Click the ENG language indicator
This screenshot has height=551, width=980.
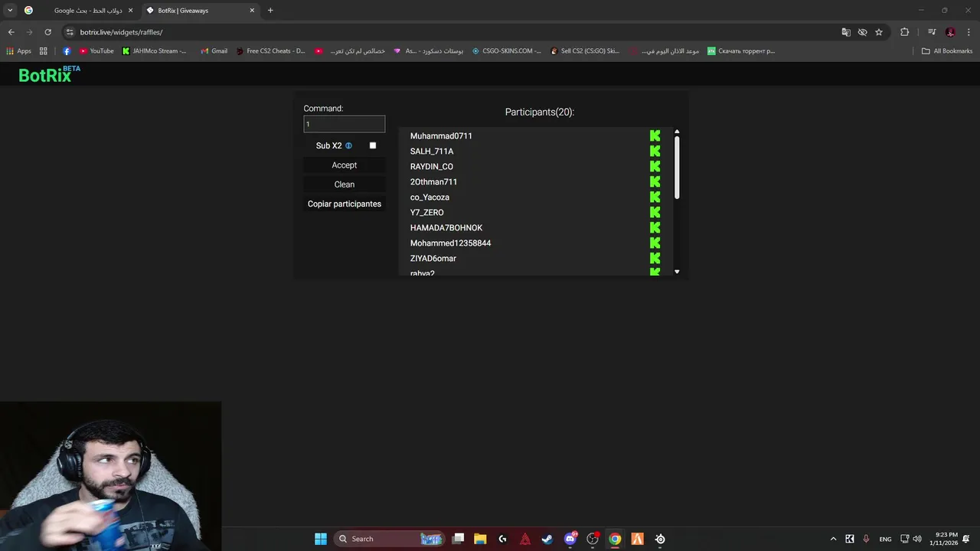[885, 539]
